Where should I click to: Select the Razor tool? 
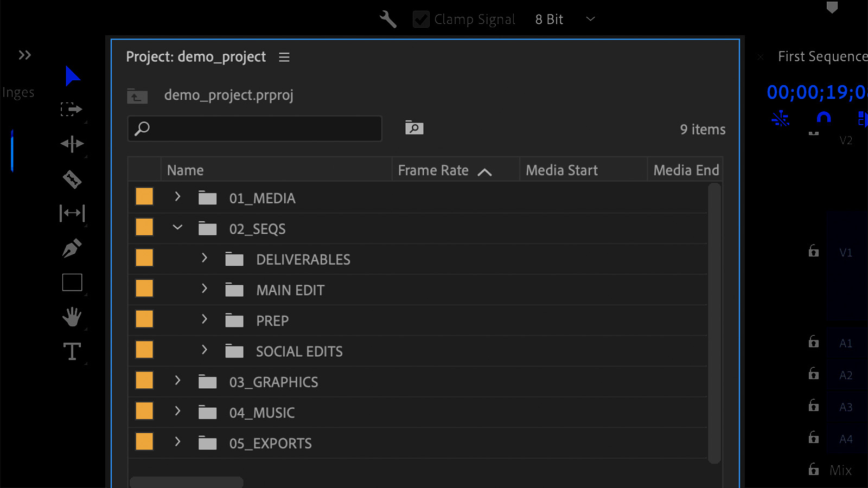(72, 179)
